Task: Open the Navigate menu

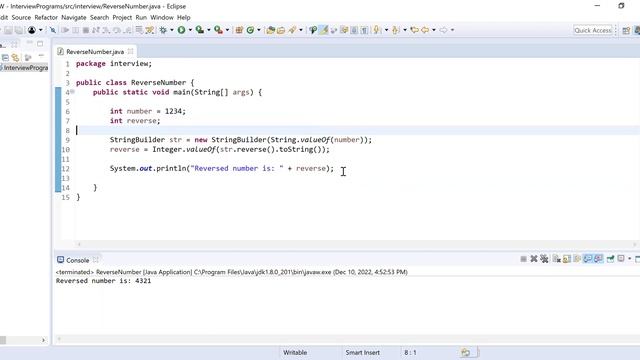Action: [x=74, y=18]
